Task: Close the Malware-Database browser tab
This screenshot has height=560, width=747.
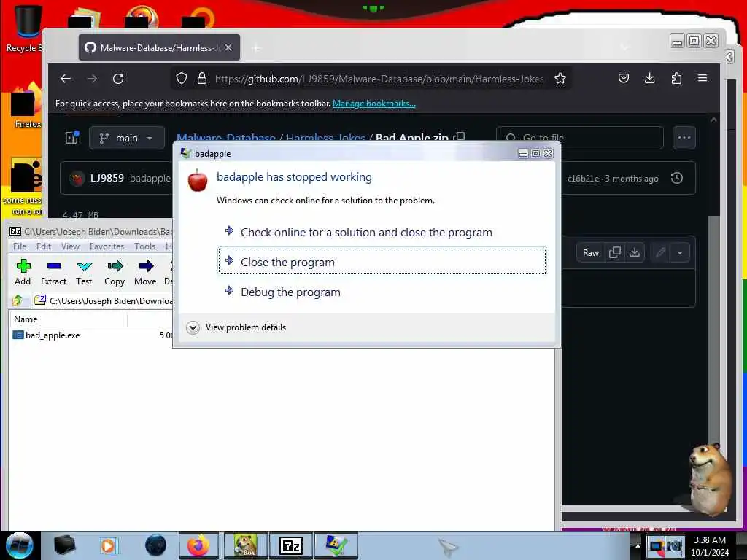Action: pos(228,47)
